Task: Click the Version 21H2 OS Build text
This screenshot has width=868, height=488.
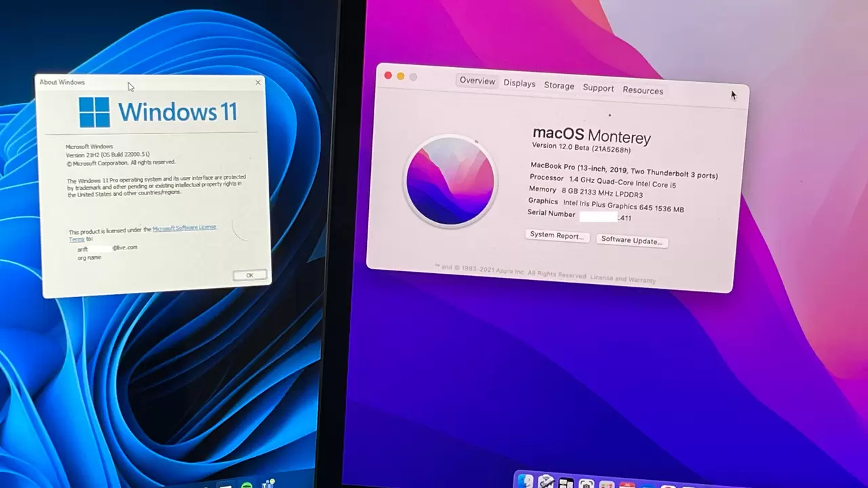Action: [x=107, y=155]
